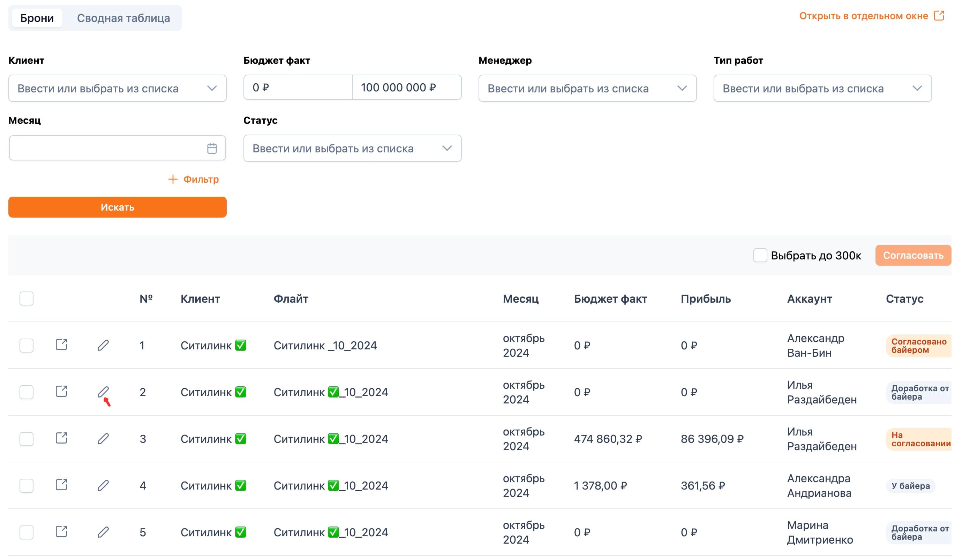Click the Согласовать button

(x=913, y=255)
